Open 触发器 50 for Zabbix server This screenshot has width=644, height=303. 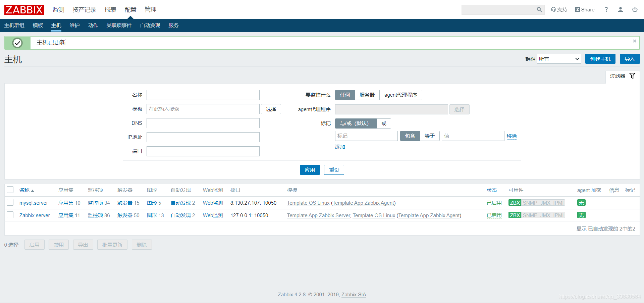click(125, 215)
